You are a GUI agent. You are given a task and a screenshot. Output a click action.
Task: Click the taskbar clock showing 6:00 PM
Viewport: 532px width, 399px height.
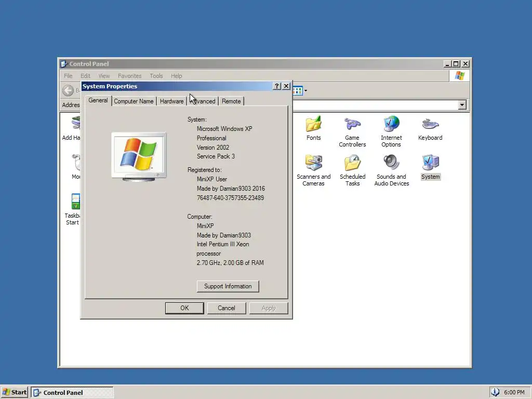(x=514, y=393)
